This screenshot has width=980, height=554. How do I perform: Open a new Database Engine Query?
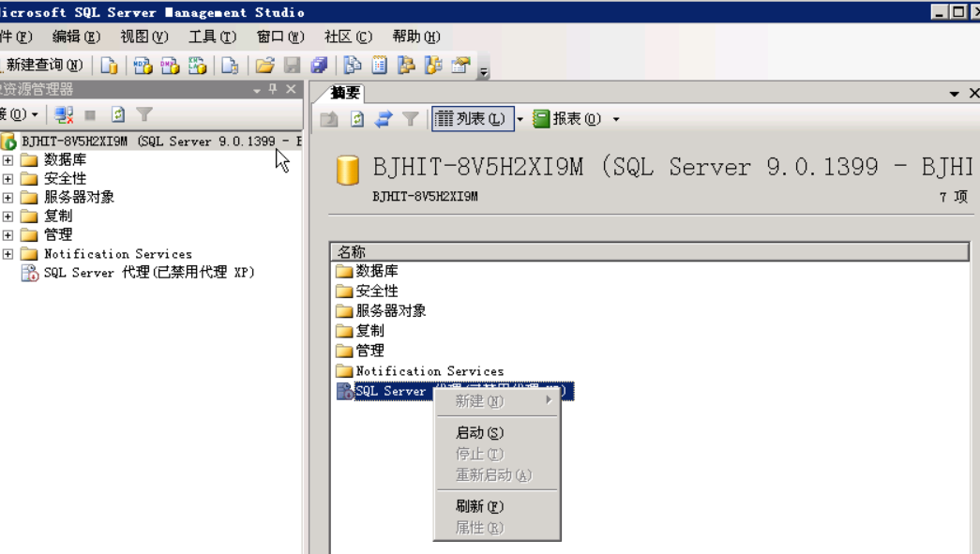[110, 65]
